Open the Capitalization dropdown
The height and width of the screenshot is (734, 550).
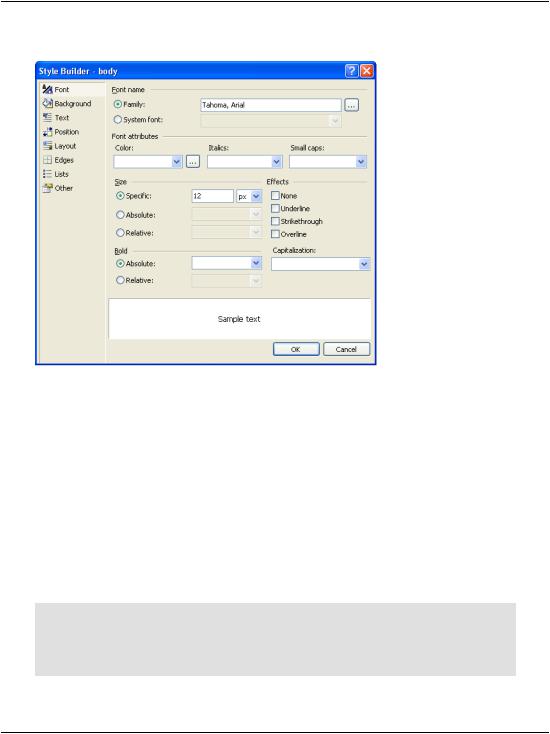[365, 264]
